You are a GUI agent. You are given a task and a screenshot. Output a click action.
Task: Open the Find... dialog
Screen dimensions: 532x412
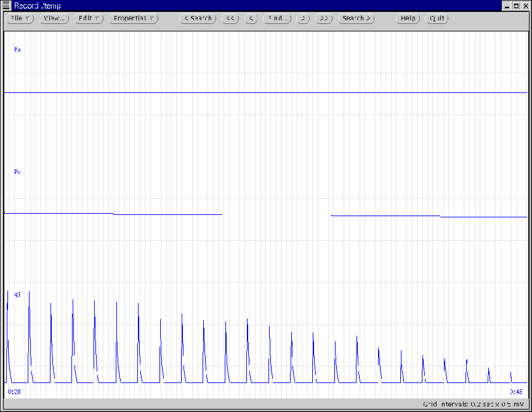277,18
